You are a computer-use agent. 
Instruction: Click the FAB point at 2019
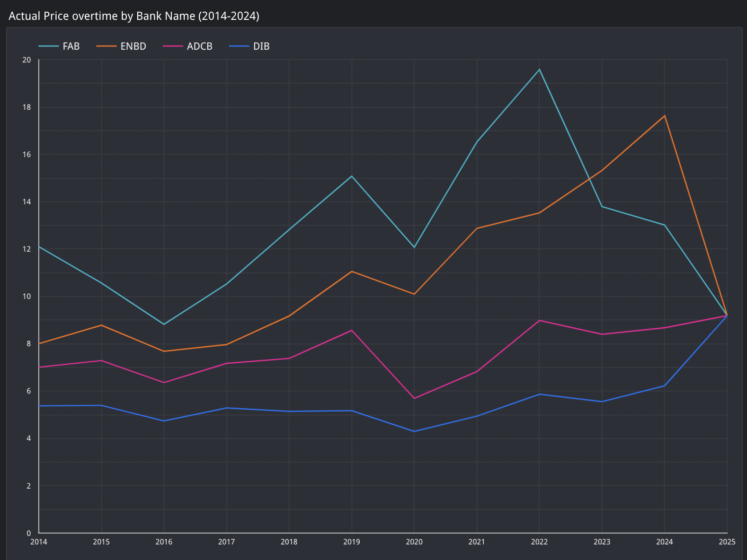(352, 176)
